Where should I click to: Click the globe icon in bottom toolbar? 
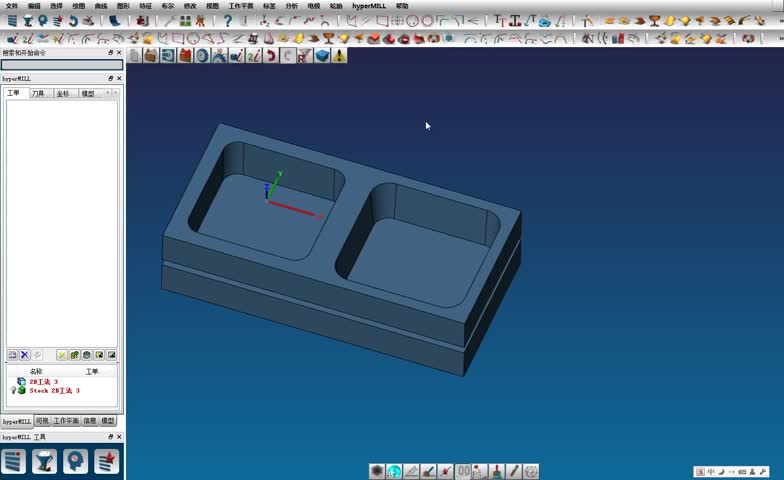pyautogui.click(x=394, y=471)
